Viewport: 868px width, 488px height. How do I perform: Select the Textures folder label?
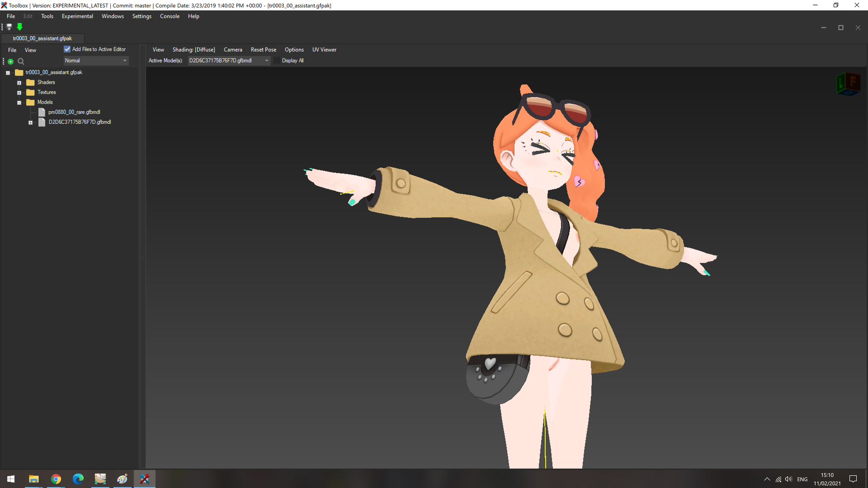pyautogui.click(x=47, y=92)
